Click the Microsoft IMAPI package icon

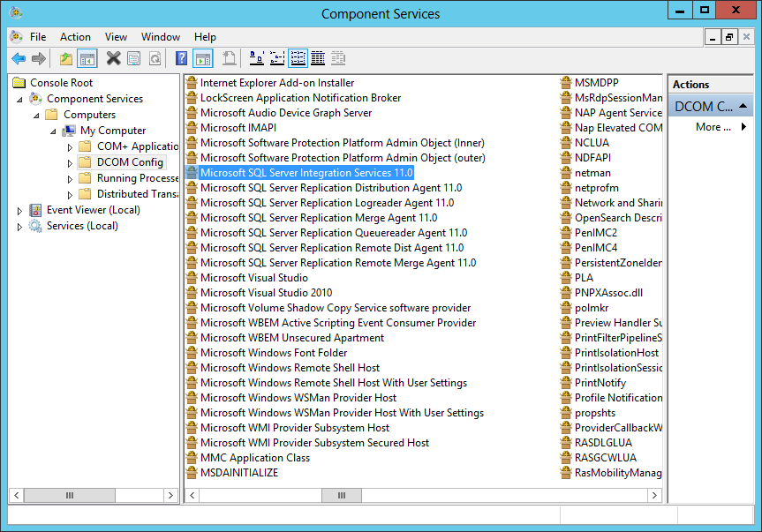[192, 128]
